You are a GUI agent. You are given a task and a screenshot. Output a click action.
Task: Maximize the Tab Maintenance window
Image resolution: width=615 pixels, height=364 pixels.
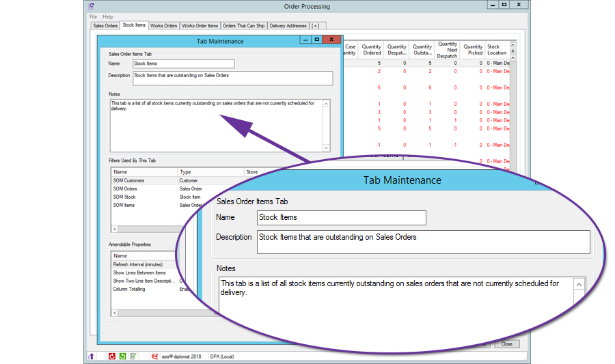click(317, 40)
